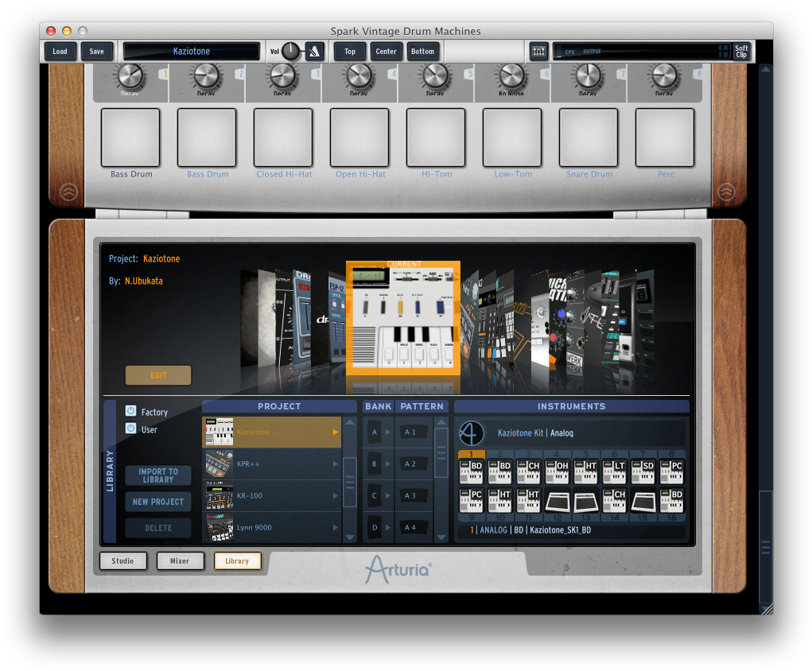Select instrument slot 3 CH icon
Image resolution: width=812 pixels, height=671 pixels.
[529, 471]
